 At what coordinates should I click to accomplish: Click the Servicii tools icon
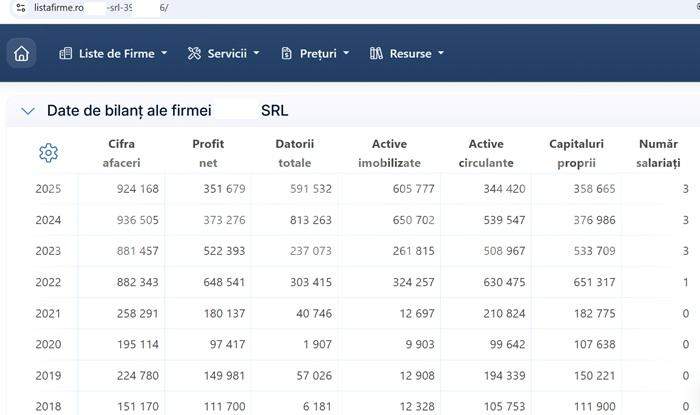(x=194, y=54)
